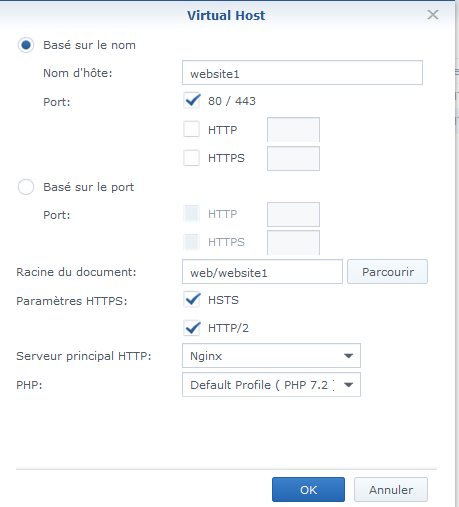Uncheck the 80 / 443 port checkbox
The width and height of the screenshot is (459, 507).
point(192,100)
